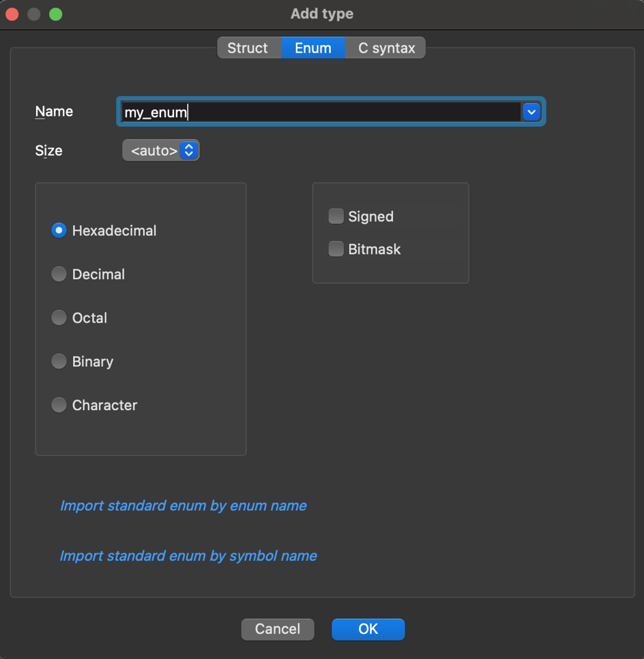Select the Binary format option
Viewport: 644px width, 659px height.
click(59, 362)
